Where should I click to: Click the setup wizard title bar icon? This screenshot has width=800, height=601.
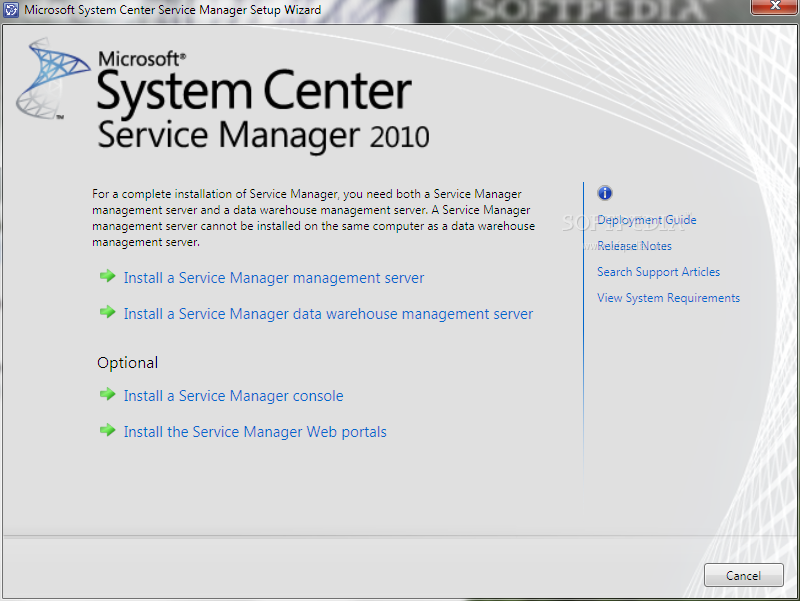tap(11, 10)
